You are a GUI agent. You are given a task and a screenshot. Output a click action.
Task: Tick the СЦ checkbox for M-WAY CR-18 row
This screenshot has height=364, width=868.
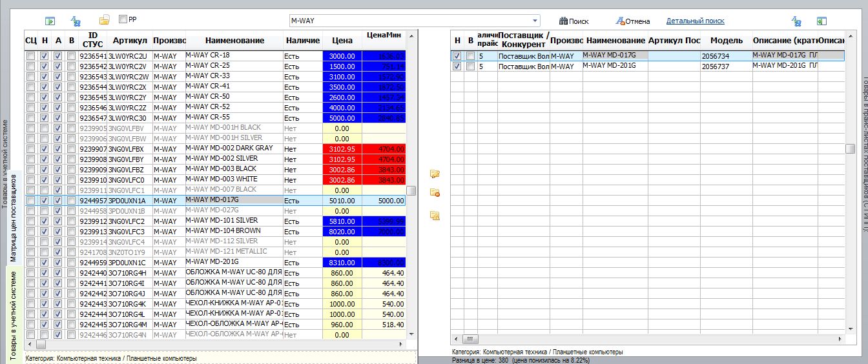coord(30,56)
